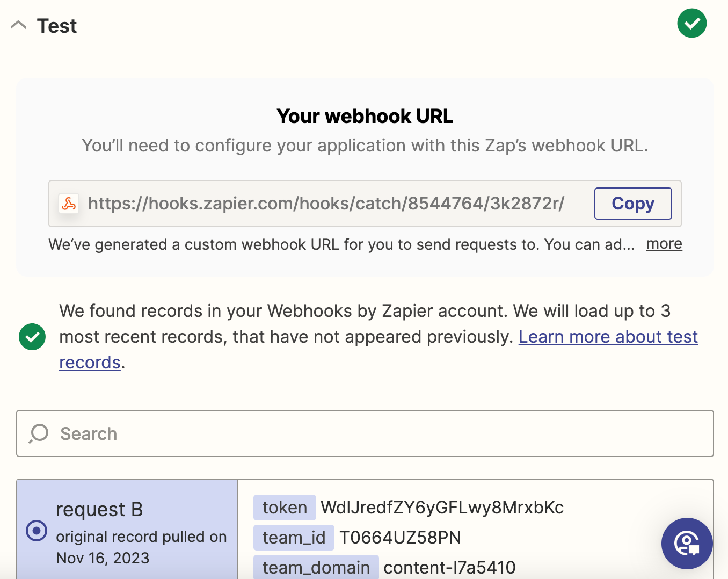Click the team_id field label
Image resolution: width=728 pixels, height=579 pixels.
[294, 538]
